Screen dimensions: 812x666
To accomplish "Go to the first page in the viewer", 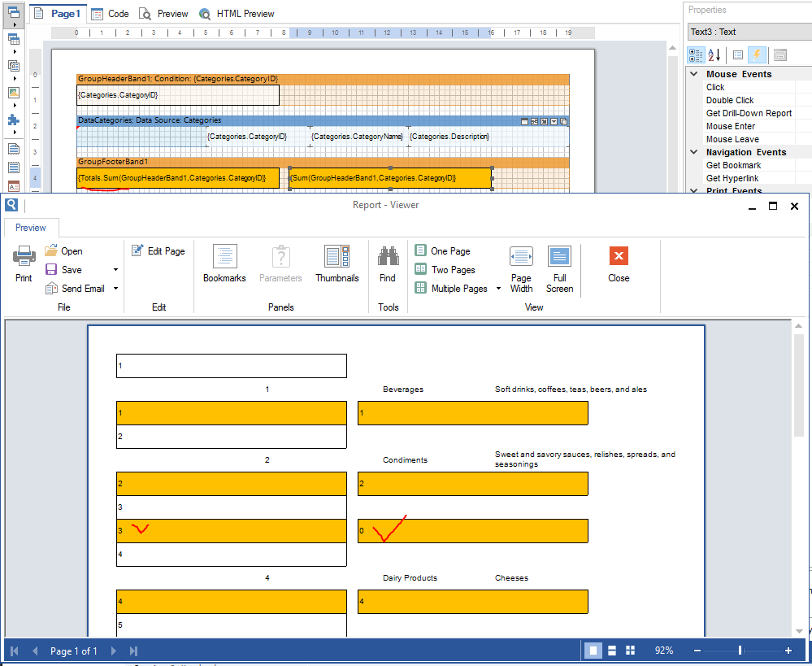I will coord(15,651).
